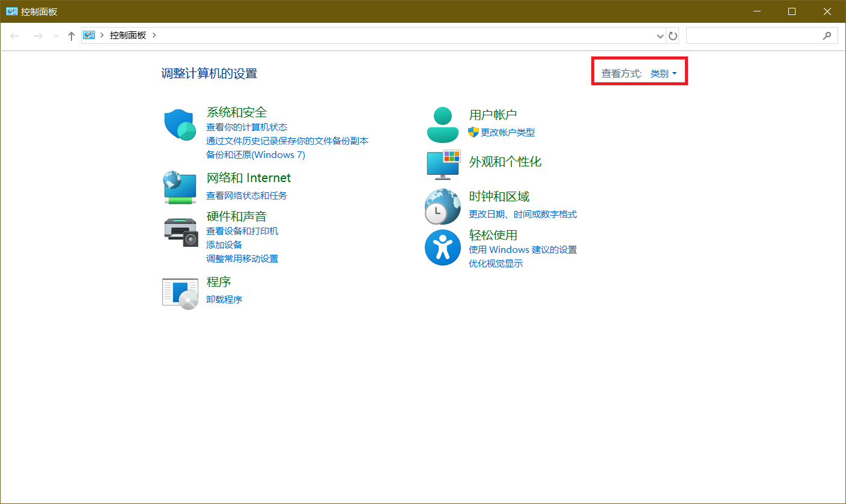Screen dimensions: 846x504
Task: Go up one level with up arrow
Action: [x=71, y=36]
